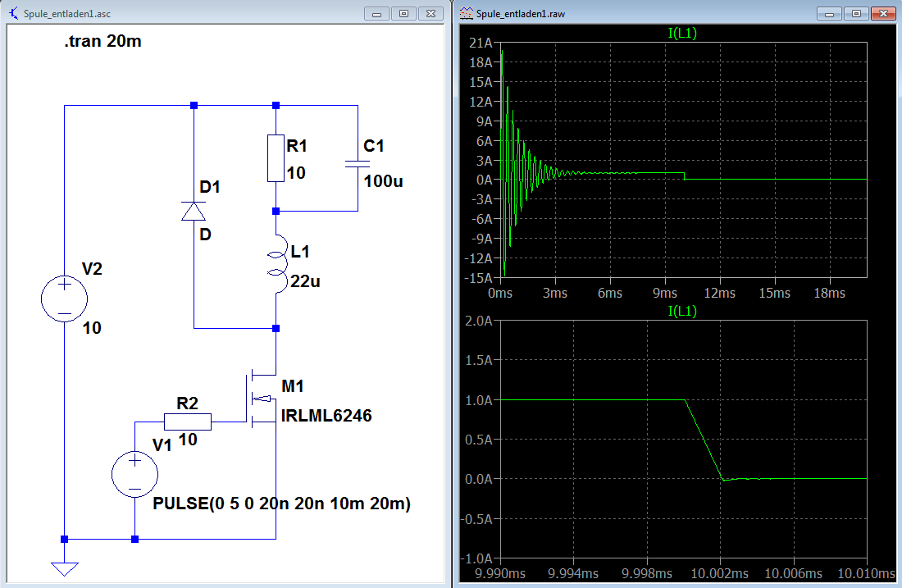Click the '18ms' time axis label in upper plot

click(830, 293)
